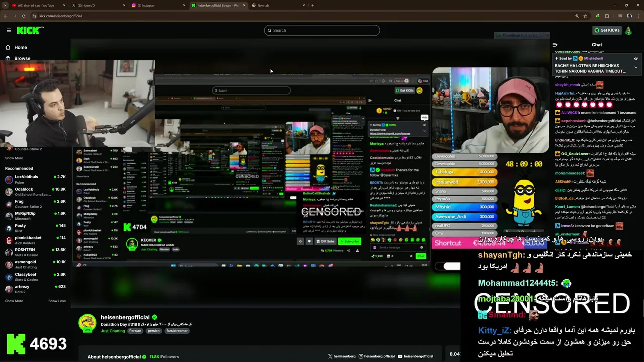Click Show More under Recommended list

coord(14,301)
